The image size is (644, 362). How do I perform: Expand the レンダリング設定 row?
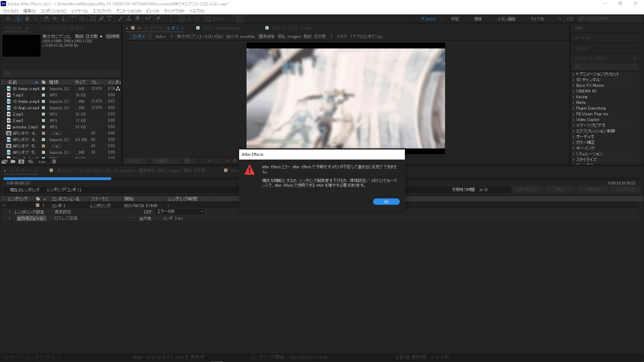click(x=9, y=212)
